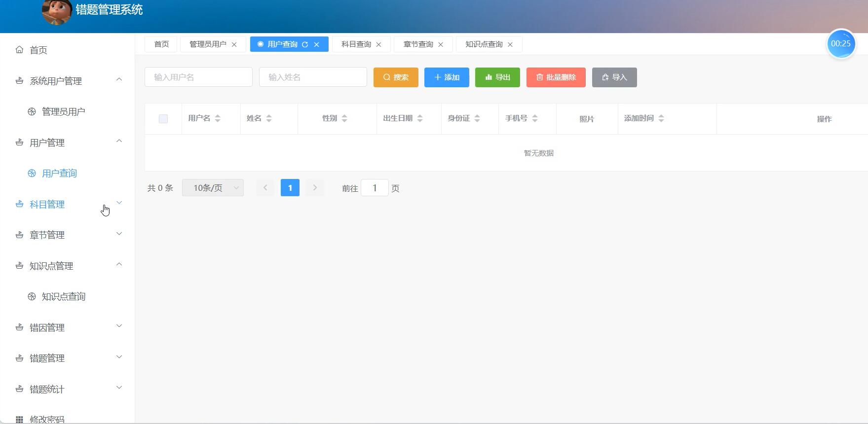The image size is (868, 424).
Task: Click the icon beside 知识点查询 sidebar item
Action: click(x=32, y=296)
